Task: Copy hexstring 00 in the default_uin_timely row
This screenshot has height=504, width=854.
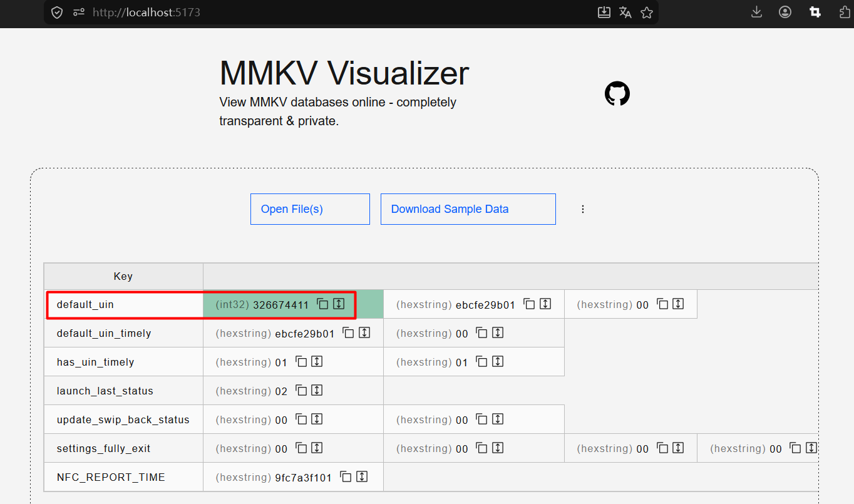Action: (x=481, y=333)
